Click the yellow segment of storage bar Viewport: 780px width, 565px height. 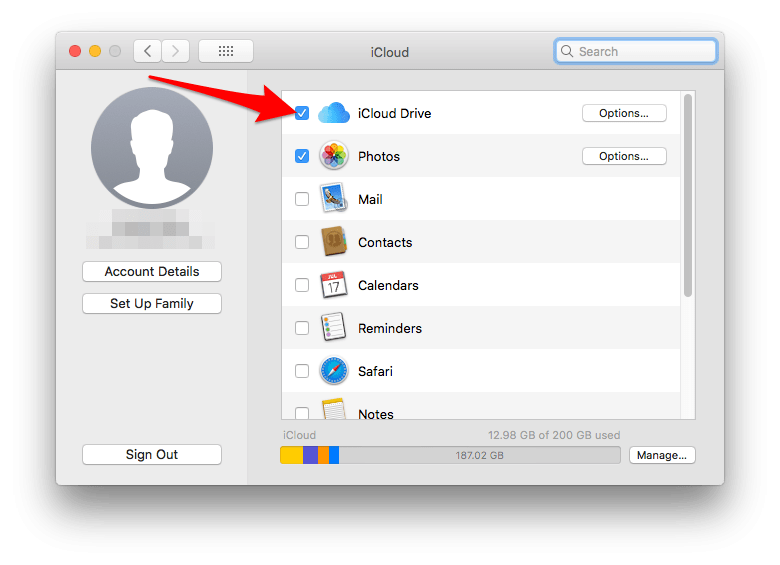[292, 455]
